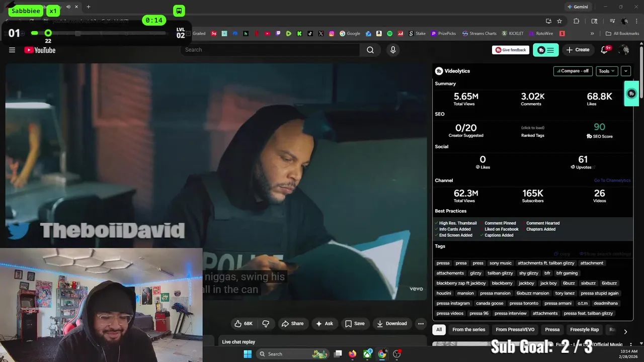Open the YouTube notifications bell
Screen dimensions: 644x362
pos(605,50)
